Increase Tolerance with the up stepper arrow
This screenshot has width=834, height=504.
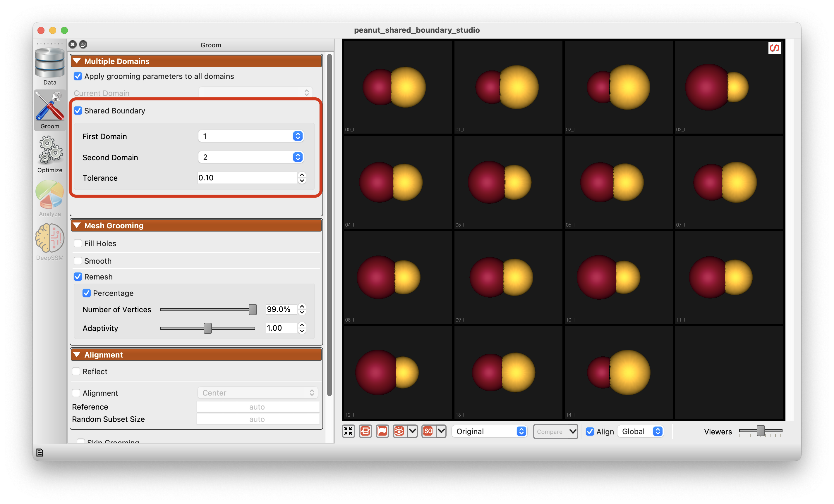coord(302,175)
